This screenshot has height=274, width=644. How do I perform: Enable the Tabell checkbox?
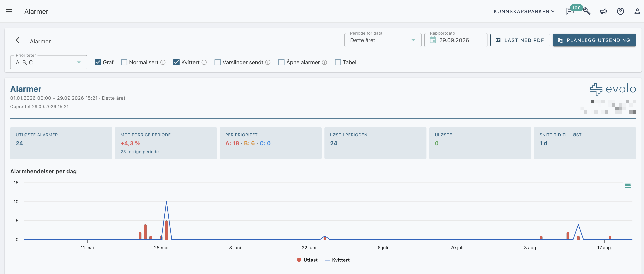pos(338,62)
